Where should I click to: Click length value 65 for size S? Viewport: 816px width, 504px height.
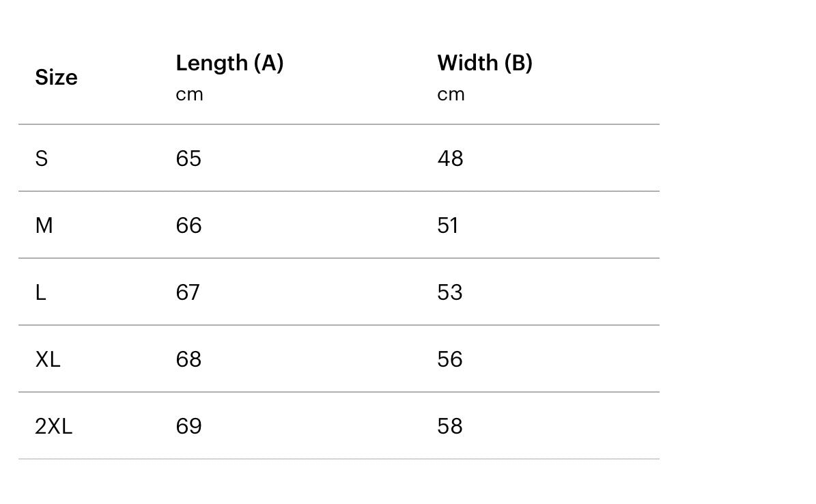[188, 158]
